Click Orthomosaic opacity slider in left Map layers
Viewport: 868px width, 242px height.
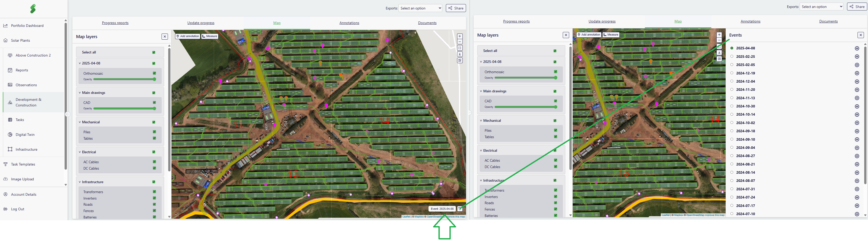click(x=124, y=79)
